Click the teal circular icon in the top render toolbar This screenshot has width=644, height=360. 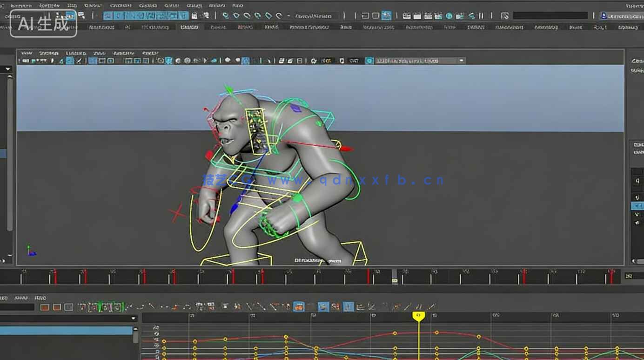(449, 16)
